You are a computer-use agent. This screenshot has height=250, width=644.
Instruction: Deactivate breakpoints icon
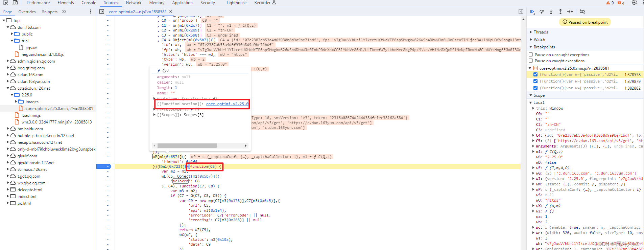[582, 12]
